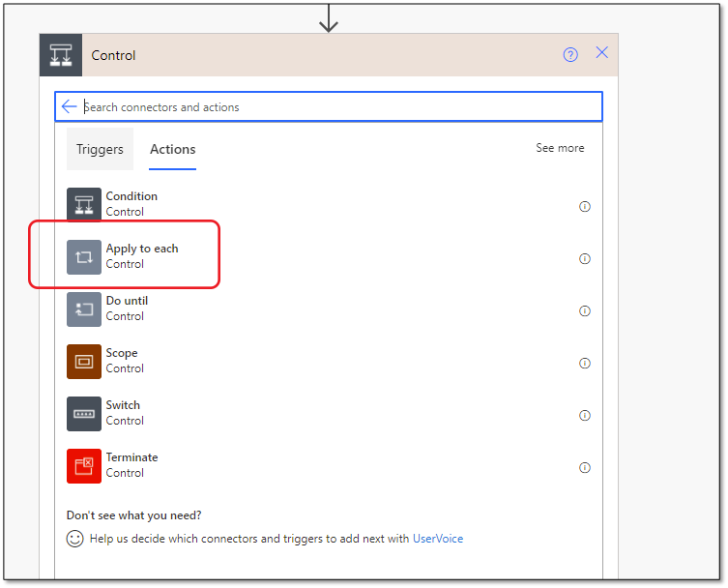This screenshot has height=588, width=728.
Task: Click the Switch title text
Action: (123, 405)
